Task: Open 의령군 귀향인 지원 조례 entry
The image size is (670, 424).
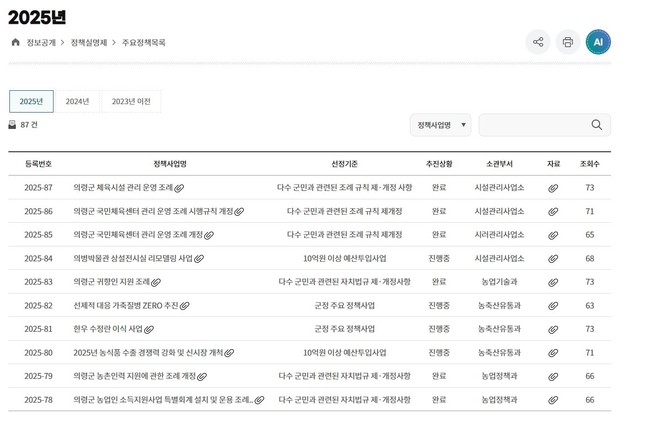Action: 111,282
